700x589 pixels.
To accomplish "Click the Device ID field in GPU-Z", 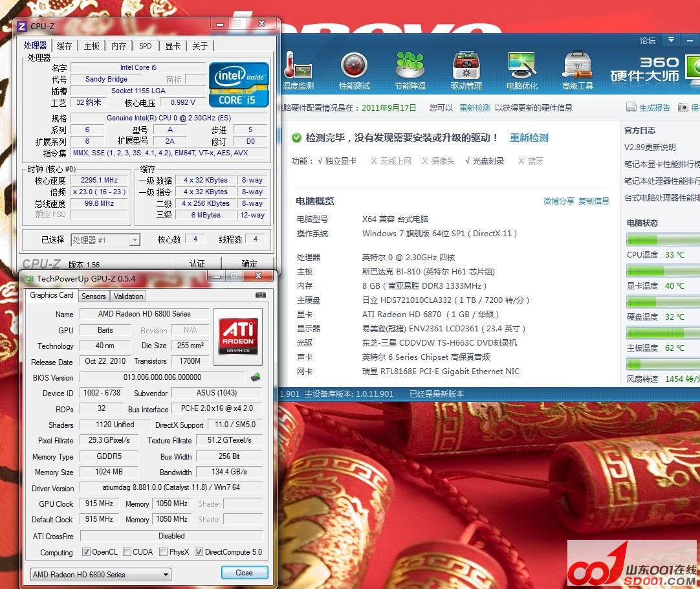I will [102, 393].
